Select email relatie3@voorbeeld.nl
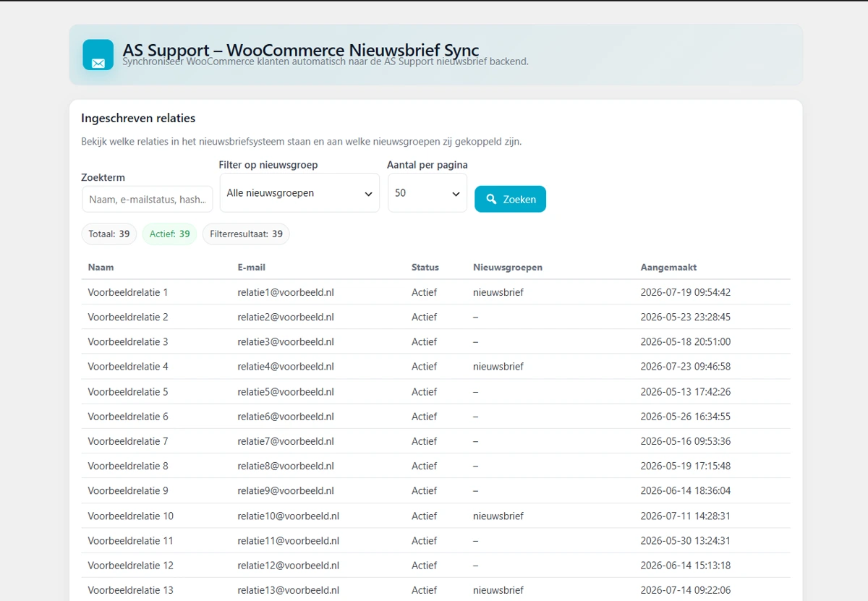The image size is (868, 601). (x=286, y=341)
